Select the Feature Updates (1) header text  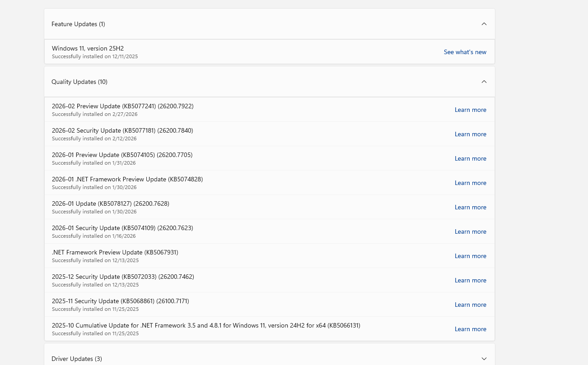tap(78, 24)
